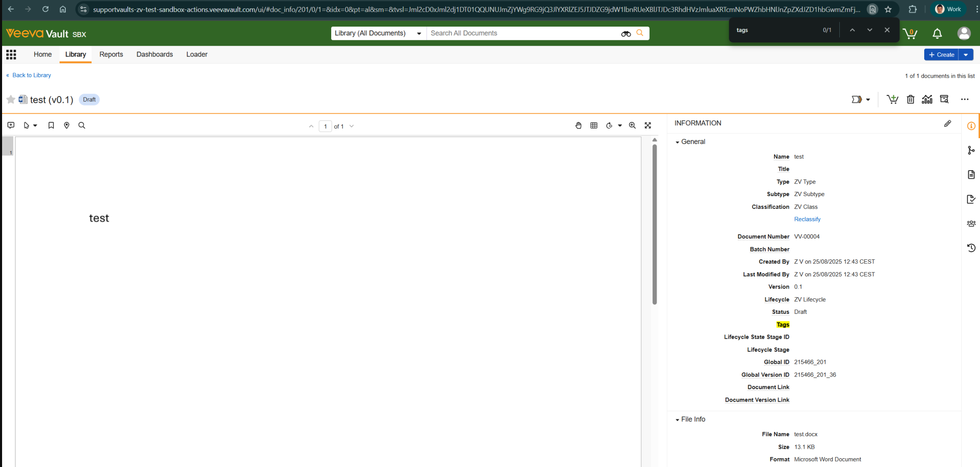This screenshot has width=980, height=467.
Task: Click the page number input field
Action: click(x=325, y=126)
